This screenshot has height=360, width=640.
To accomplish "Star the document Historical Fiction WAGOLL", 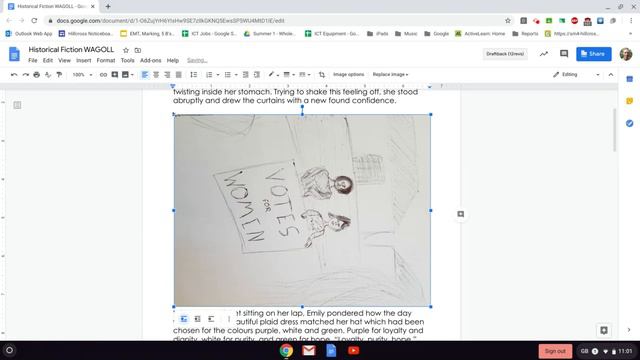I will pyautogui.click(x=126, y=50).
